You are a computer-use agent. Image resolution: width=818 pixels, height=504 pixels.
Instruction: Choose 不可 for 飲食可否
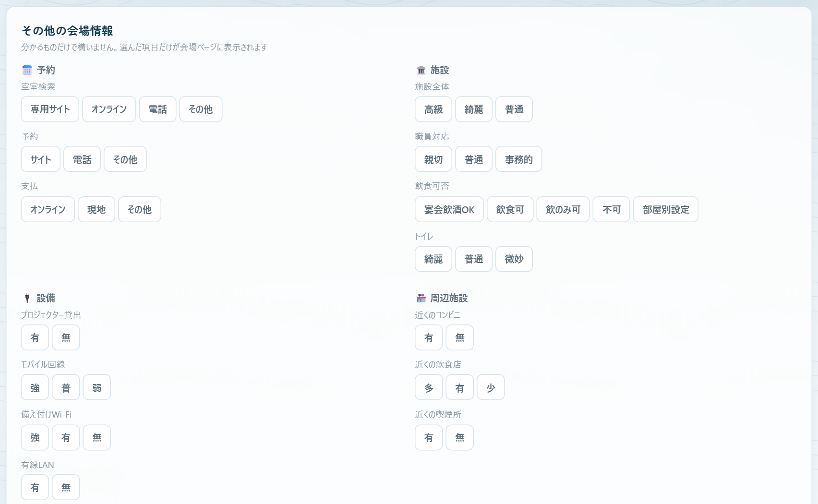pos(612,209)
